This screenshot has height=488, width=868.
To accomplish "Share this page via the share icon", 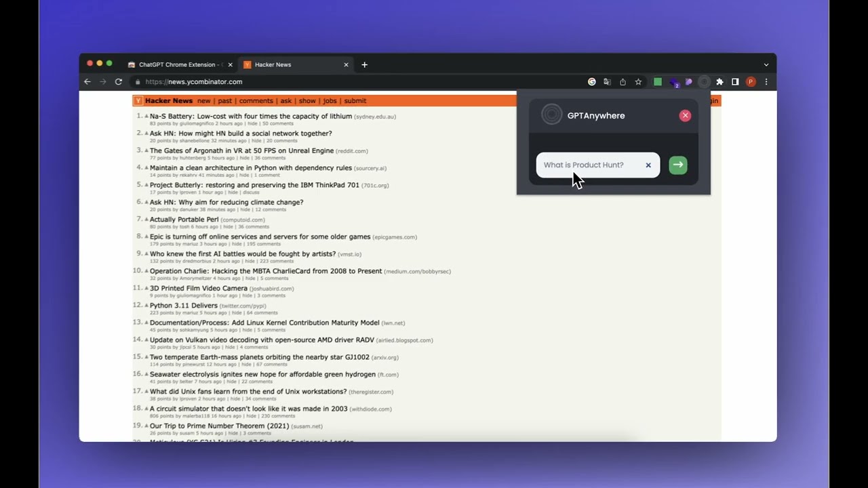I will pos(623,82).
